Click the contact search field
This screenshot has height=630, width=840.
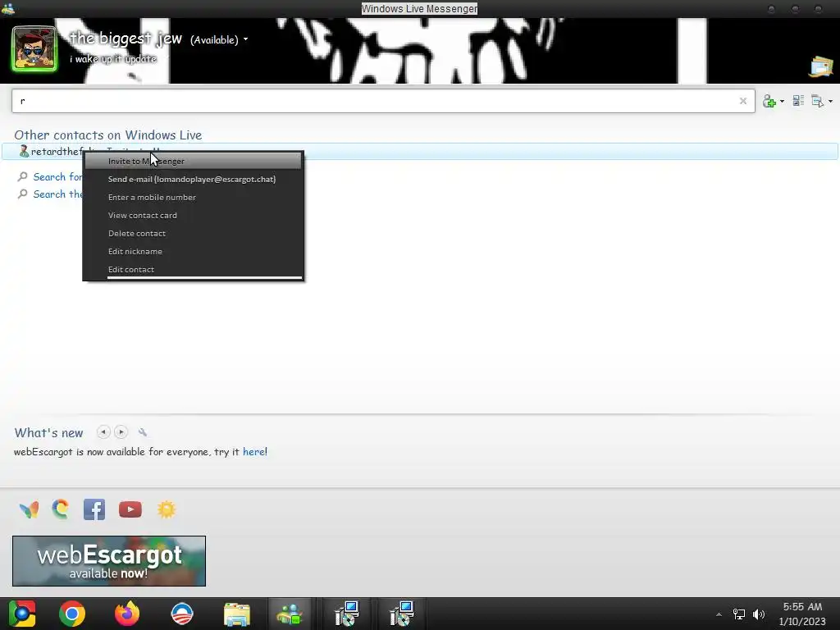click(x=383, y=101)
